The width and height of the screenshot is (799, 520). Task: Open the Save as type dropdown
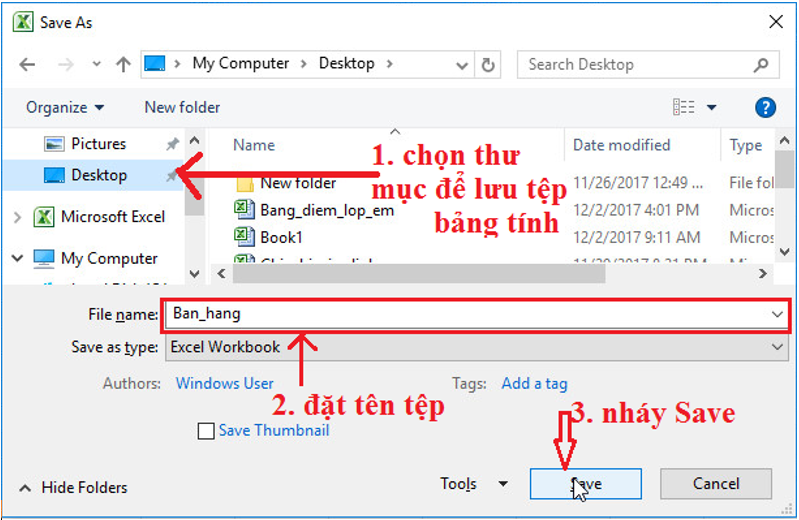tap(477, 347)
